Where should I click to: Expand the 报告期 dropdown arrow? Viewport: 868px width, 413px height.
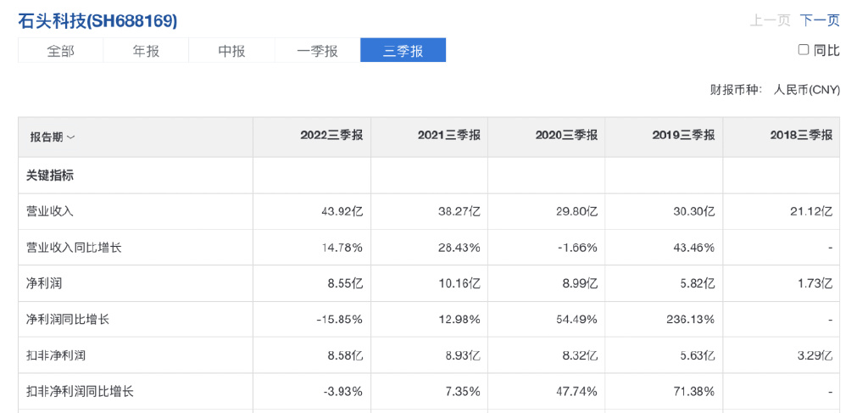[x=70, y=137]
